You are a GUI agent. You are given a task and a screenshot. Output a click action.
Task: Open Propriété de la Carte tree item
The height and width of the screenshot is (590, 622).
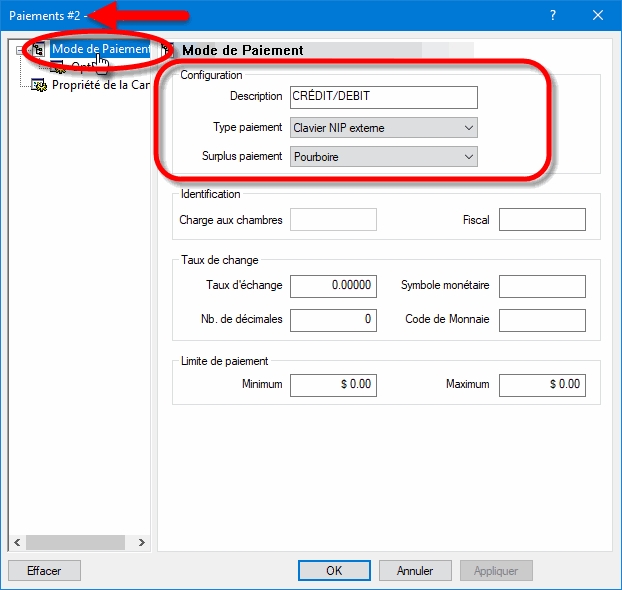[100, 85]
